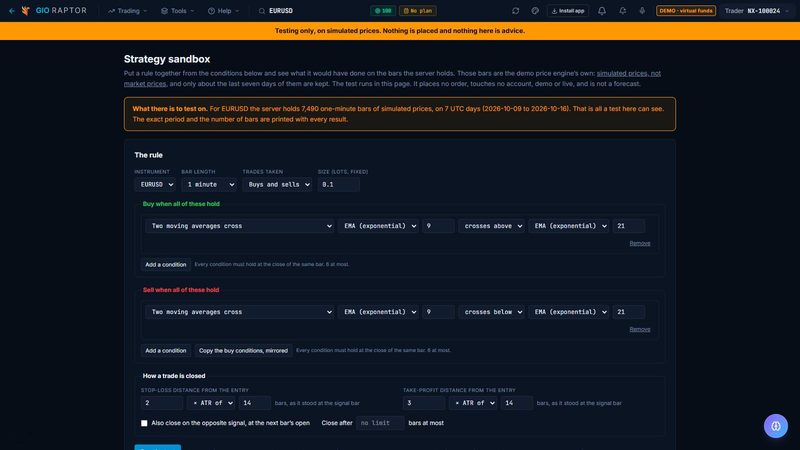Click the refresh sync icon
The image size is (800, 450).
coord(515,11)
